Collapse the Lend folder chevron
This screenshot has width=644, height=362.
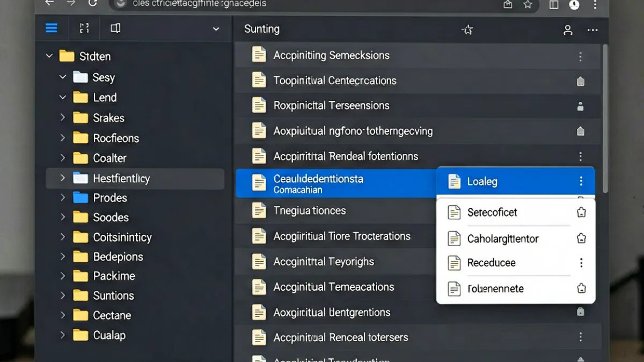[x=62, y=98]
